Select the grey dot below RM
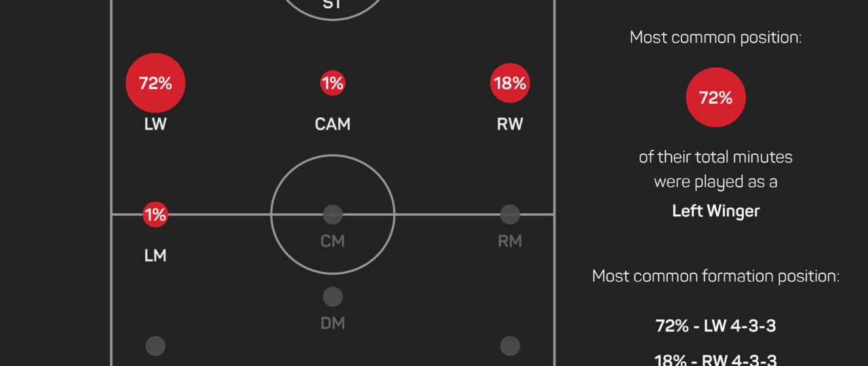 click(510, 346)
